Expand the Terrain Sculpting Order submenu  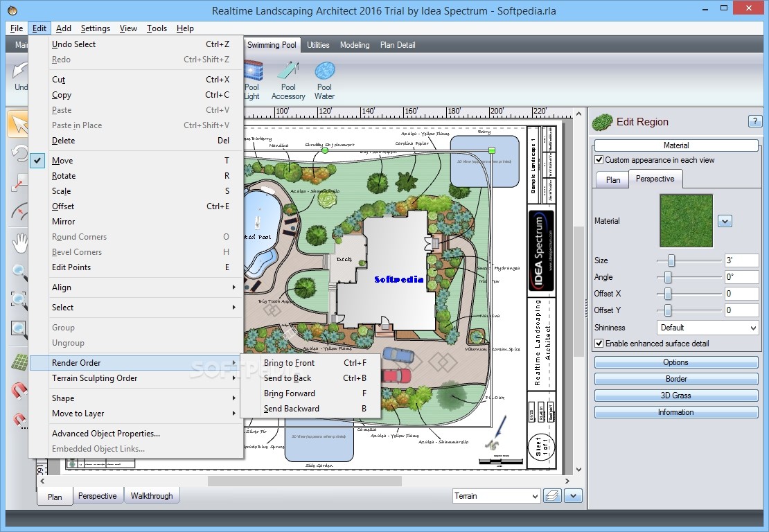click(x=136, y=378)
